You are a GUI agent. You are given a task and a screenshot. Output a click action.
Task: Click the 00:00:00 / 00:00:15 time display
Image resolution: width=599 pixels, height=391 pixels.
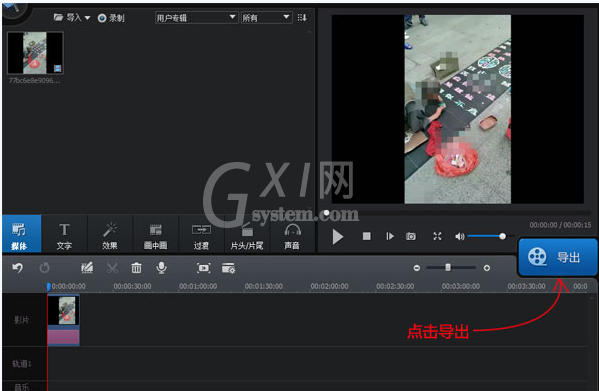pyautogui.click(x=560, y=225)
